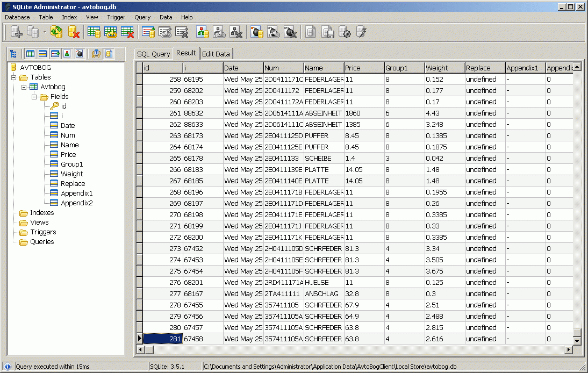Viewport: 588px width, 373px height.
Task: Click the delete table toolbar icon
Action: click(127, 32)
